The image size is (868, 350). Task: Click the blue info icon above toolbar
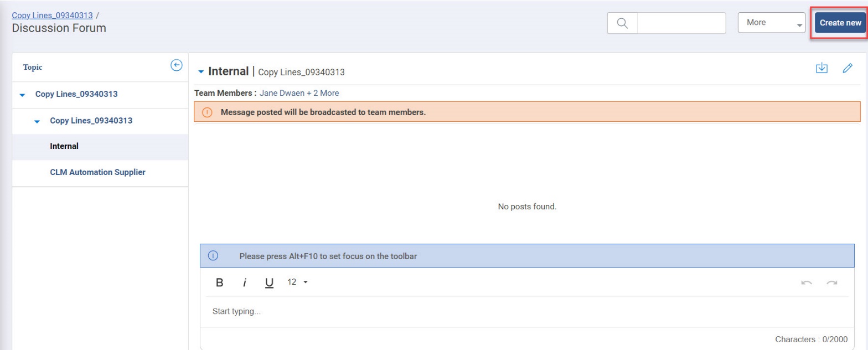pyautogui.click(x=213, y=256)
